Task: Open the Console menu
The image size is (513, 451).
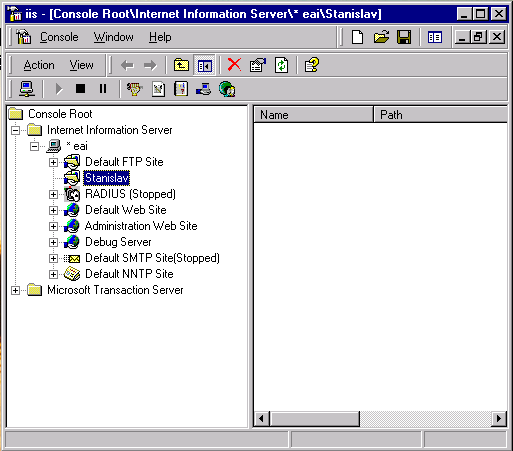Action: (59, 37)
